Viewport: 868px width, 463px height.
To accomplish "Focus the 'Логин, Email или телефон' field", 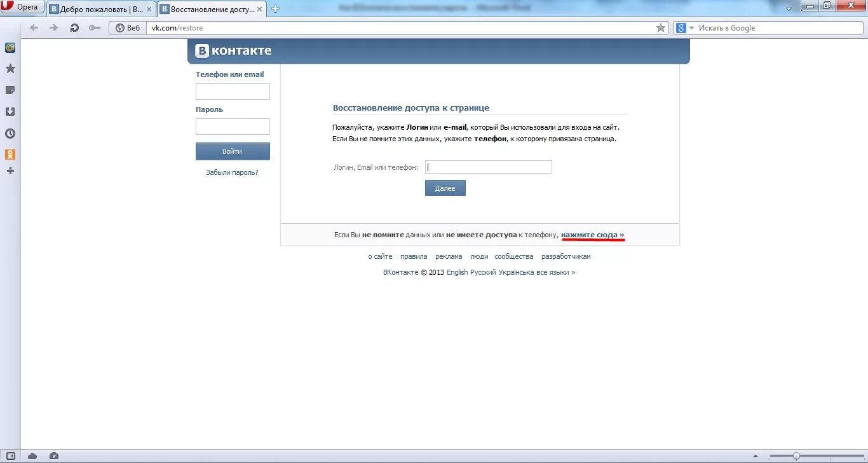I will pos(489,167).
